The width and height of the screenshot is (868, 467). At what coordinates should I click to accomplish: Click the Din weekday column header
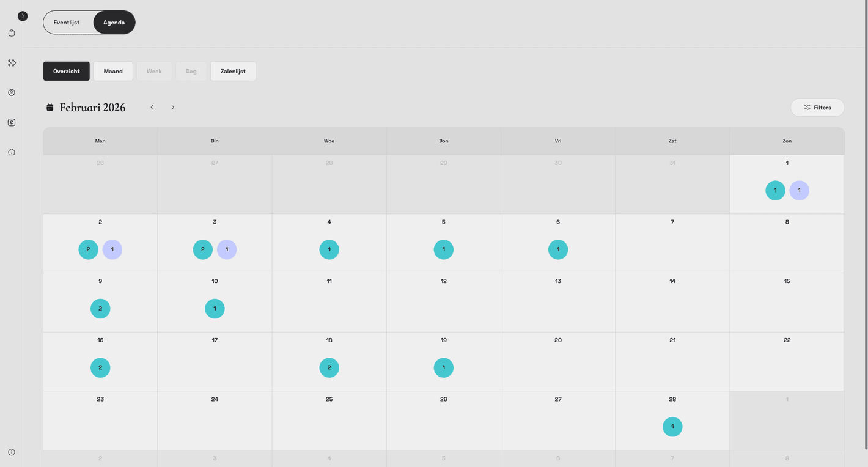coord(215,141)
